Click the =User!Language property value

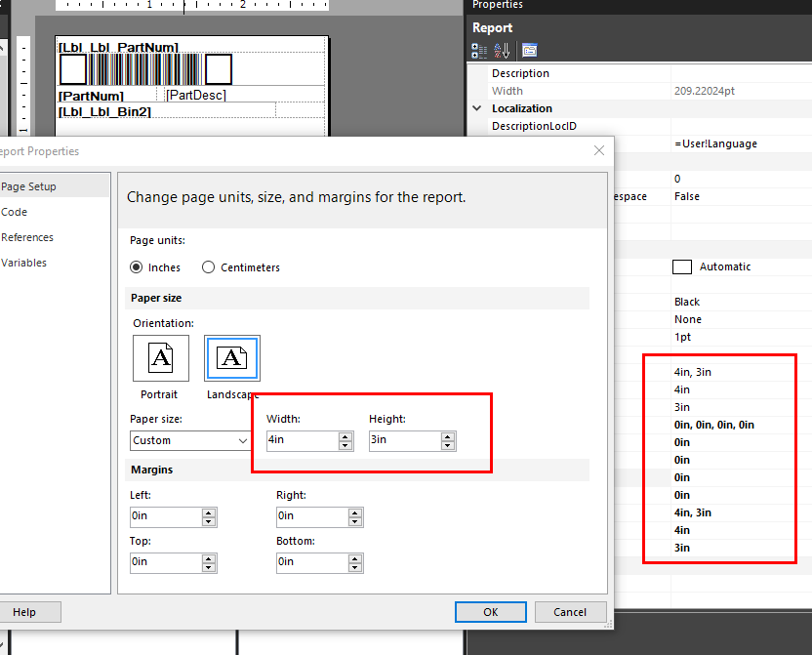point(715,143)
